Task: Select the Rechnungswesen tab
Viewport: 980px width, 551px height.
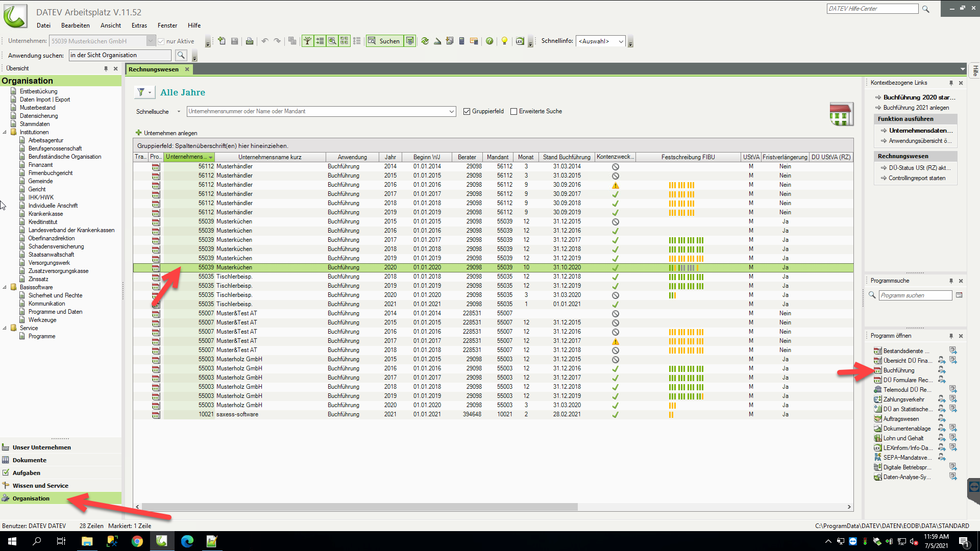Action: pyautogui.click(x=154, y=69)
